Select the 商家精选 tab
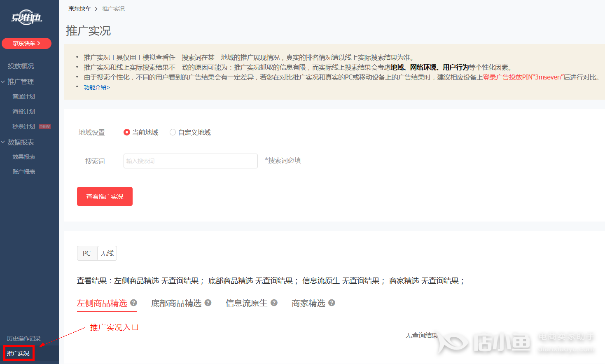Viewport: 605px width, 364px height. coord(308,303)
